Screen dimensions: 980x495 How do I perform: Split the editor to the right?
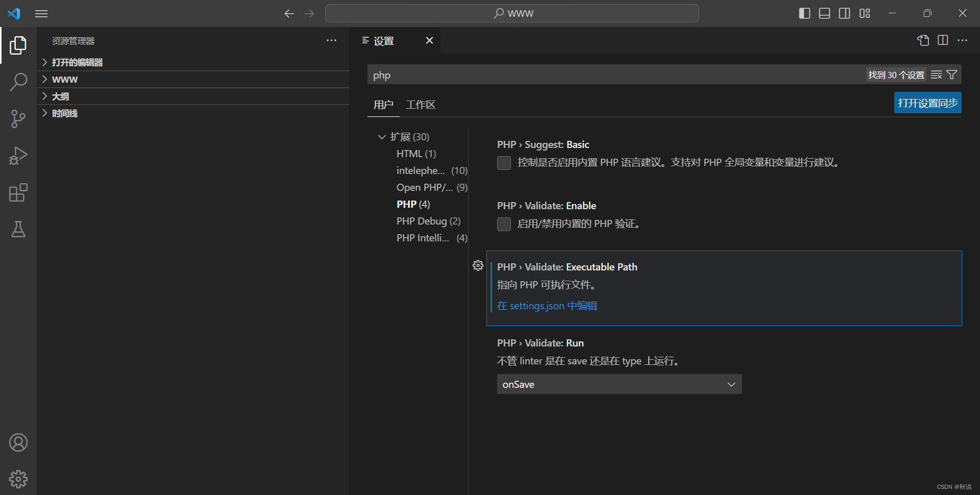(943, 40)
